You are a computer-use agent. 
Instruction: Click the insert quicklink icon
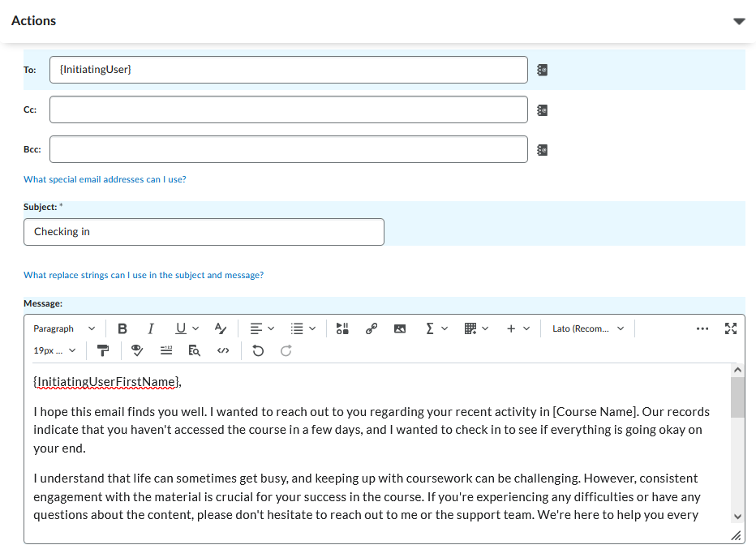(372, 328)
